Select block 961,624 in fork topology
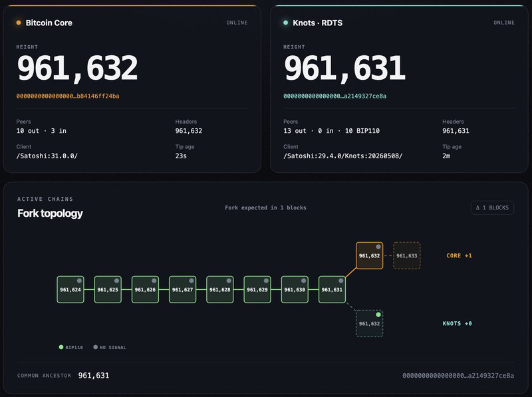This screenshot has width=532, height=397. tap(70, 289)
